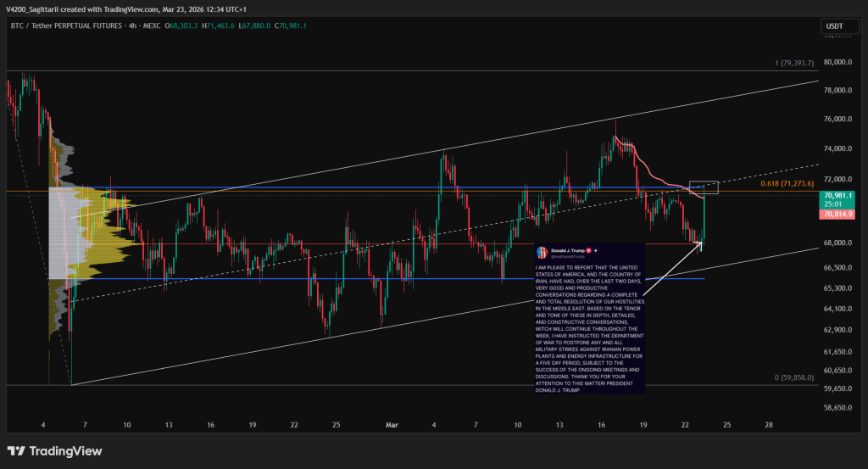Screen dimensions: 868x469
Task: Click the Donald J. Trump name in post
Action: 568,251
